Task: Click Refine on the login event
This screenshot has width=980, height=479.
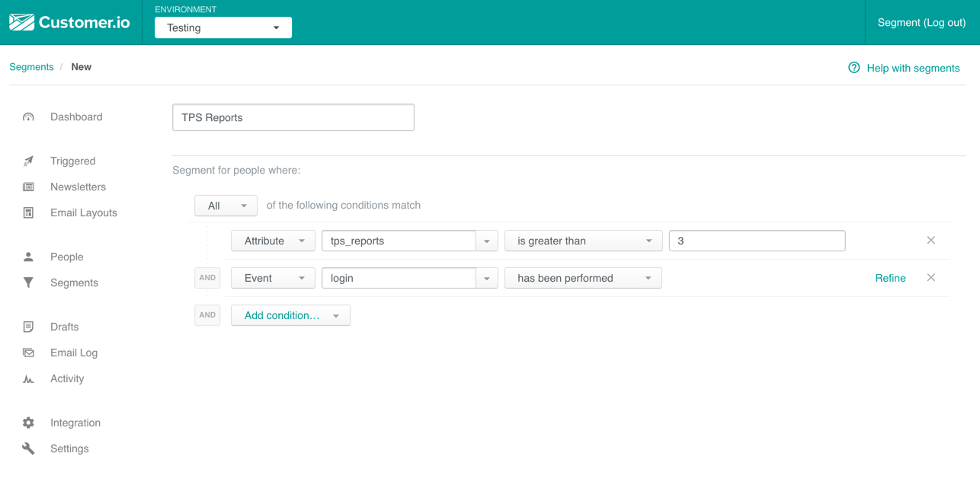Action: [890, 278]
